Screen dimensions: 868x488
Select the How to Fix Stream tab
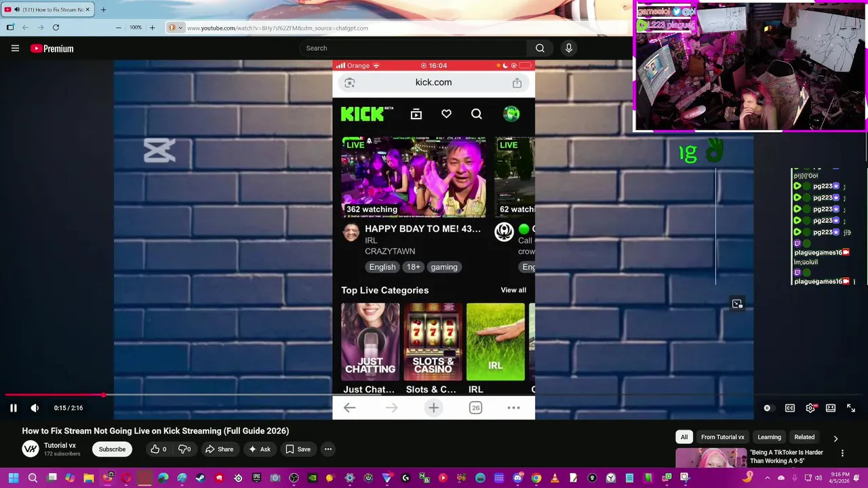[46, 9]
